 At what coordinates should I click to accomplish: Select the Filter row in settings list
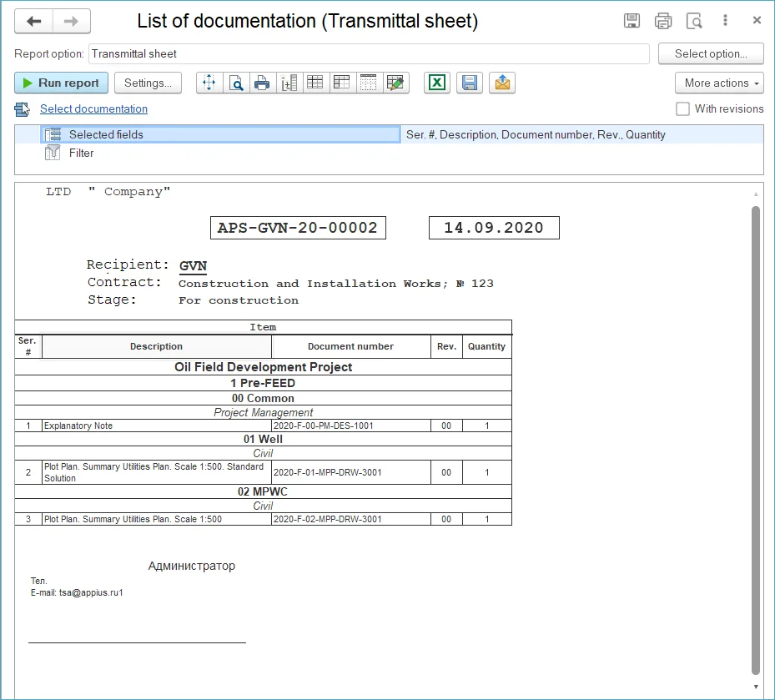81,153
